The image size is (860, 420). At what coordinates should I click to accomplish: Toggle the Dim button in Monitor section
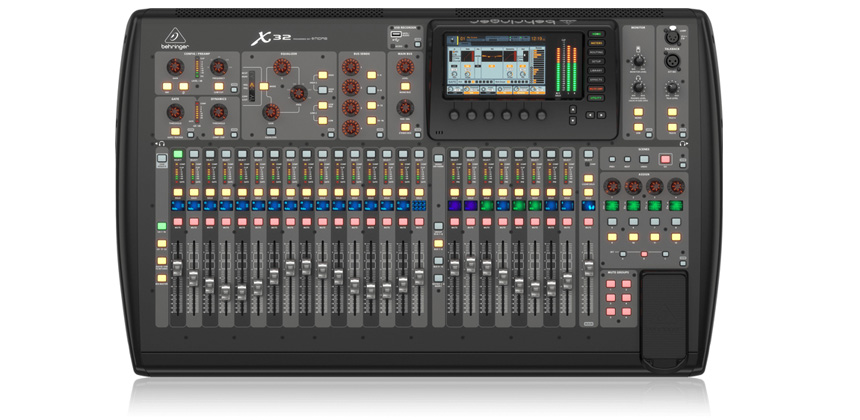coord(638,127)
